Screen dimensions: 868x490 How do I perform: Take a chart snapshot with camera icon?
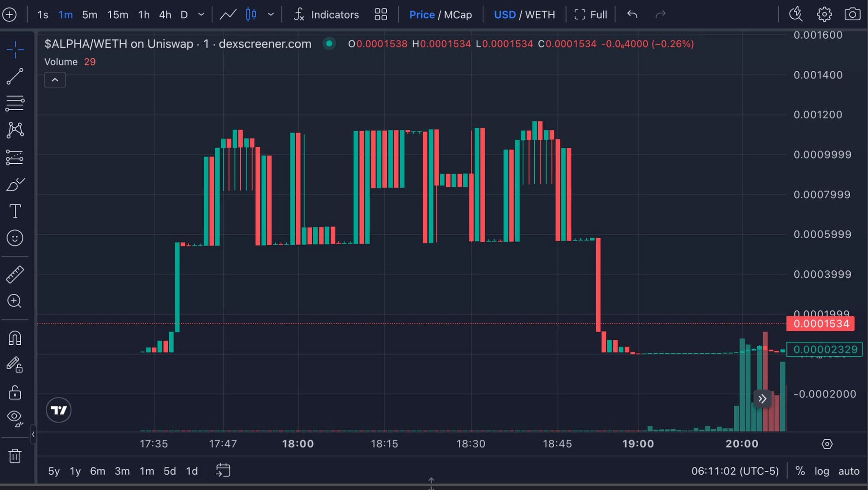[852, 14]
